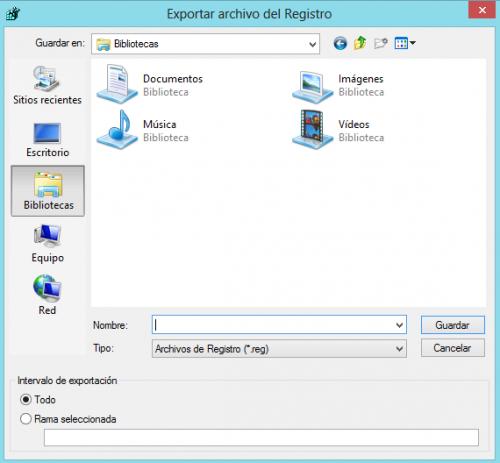
Task: Select the Vídeos library icon
Action: [x=312, y=130]
